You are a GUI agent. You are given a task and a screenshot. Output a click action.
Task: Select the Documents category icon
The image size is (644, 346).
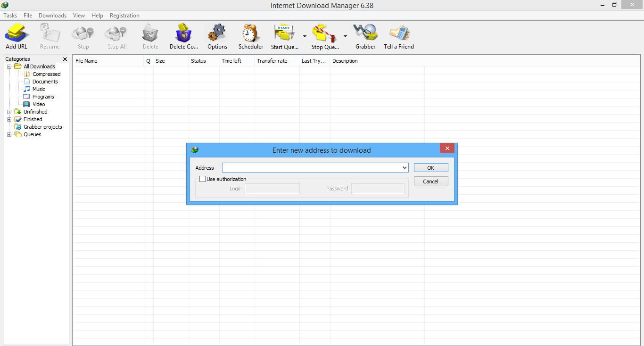[27, 82]
